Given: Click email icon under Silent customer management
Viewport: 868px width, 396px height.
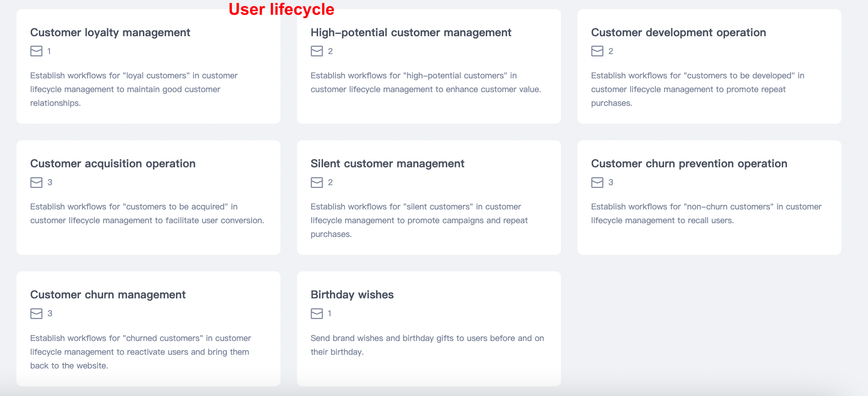Looking at the screenshot, I should pyautogui.click(x=317, y=182).
